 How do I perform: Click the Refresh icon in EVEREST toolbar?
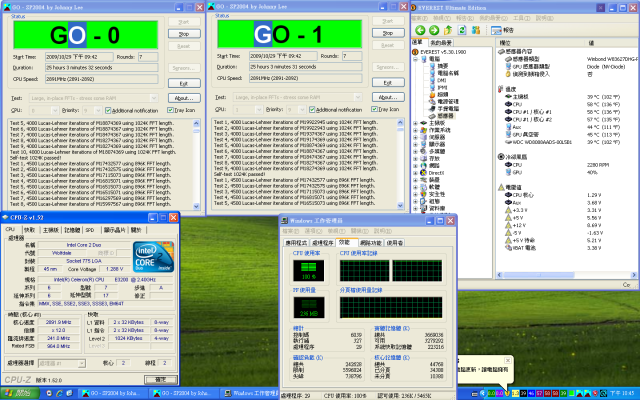462,30
